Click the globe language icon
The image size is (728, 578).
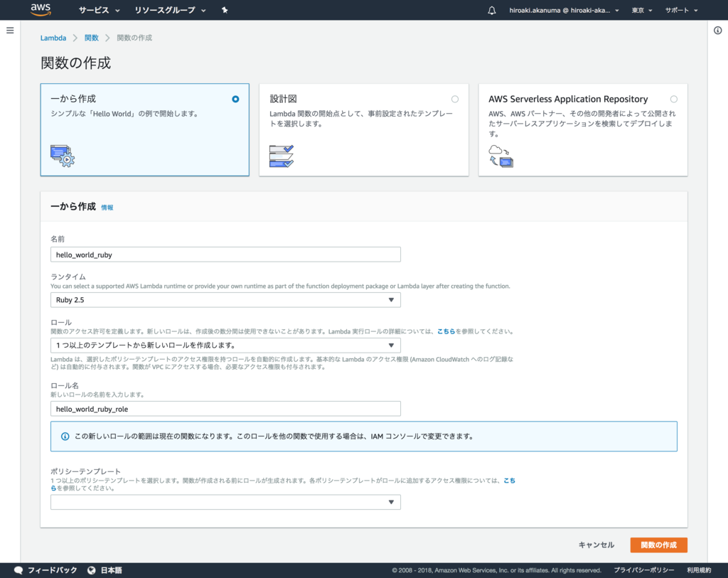[92, 570]
